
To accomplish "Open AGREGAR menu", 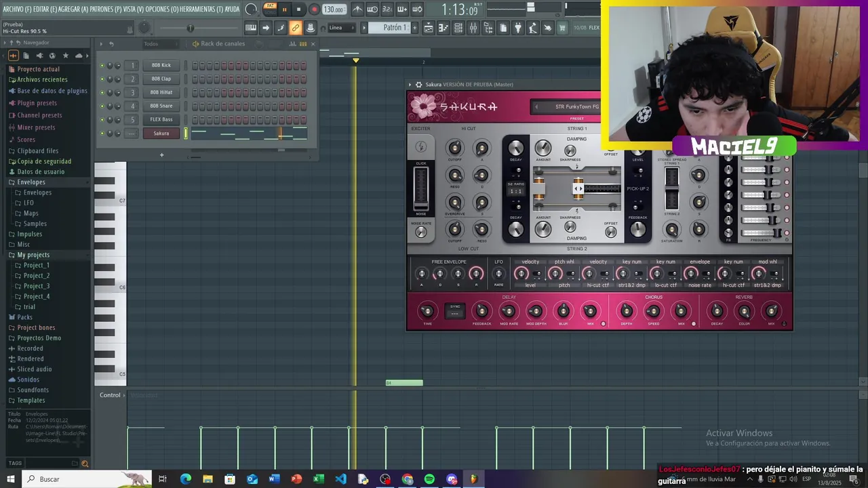I will click(x=73, y=9).
